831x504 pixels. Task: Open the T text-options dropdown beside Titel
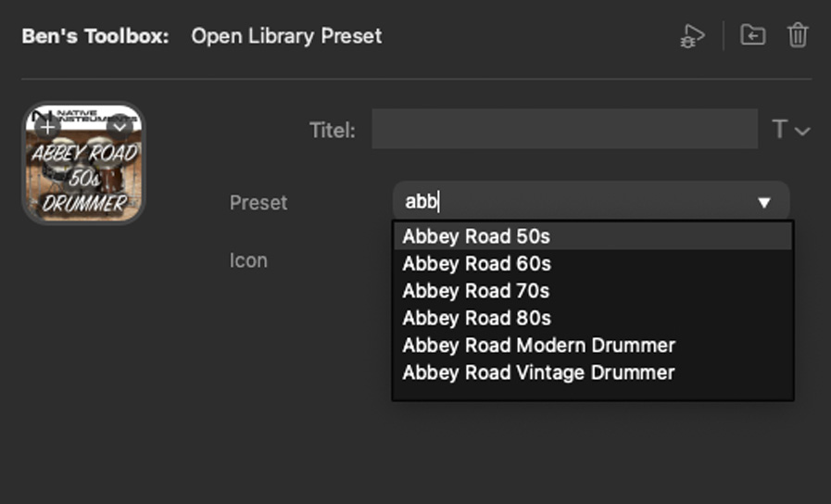tap(790, 130)
